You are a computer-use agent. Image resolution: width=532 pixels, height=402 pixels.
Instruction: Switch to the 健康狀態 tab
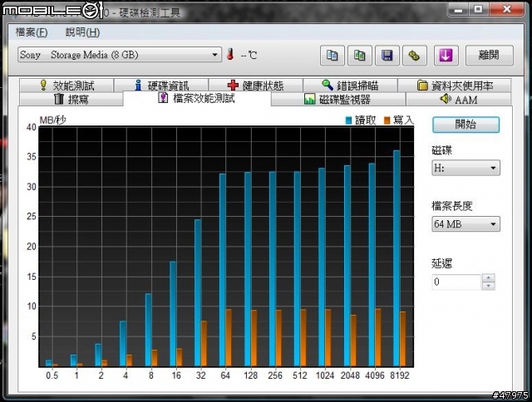256,85
